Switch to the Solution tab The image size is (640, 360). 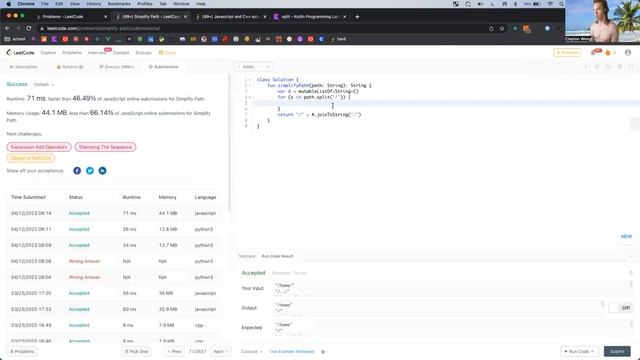[x=70, y=67]
